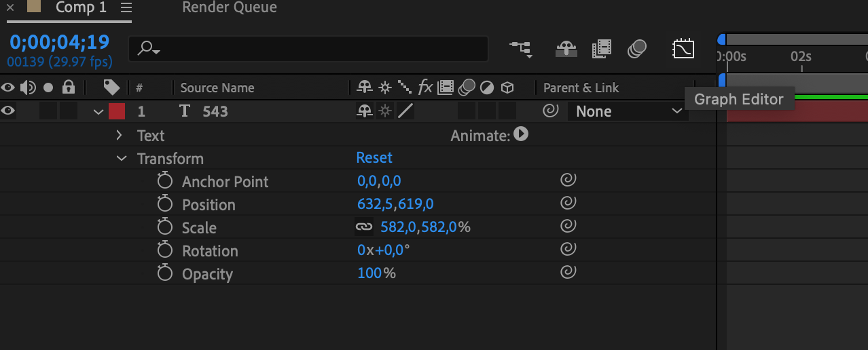Viewport: 868px width, 350px height.
Task: Open the Parent & Link None dropdown
Action: (x=628, y=111)
